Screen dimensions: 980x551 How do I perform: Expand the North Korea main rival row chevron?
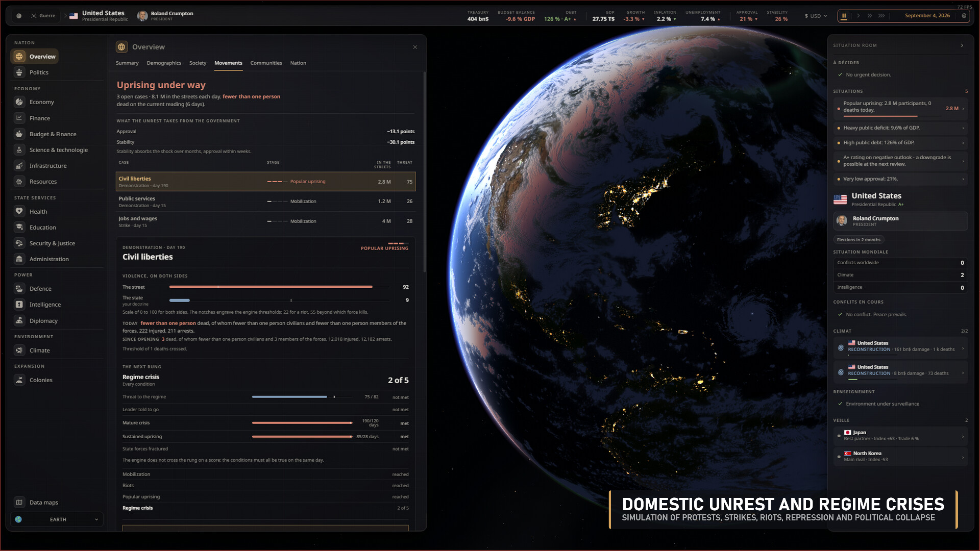(963, 457)
